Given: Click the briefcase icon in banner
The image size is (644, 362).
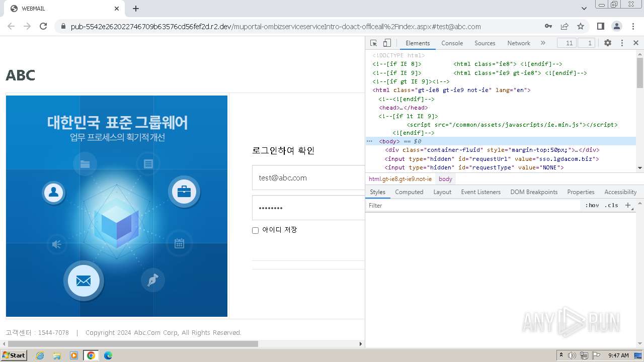Looking at the screenshot, I should (x=184, y=192).
